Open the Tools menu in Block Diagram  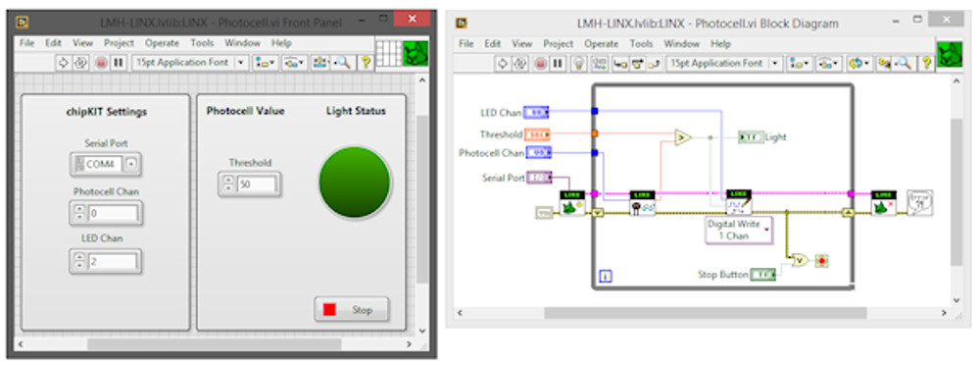[641, 44]
